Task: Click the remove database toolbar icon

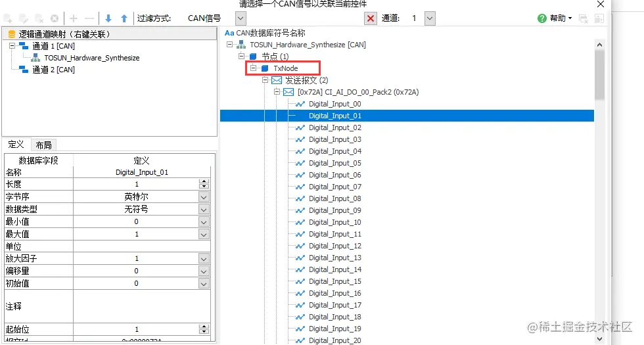Action: (39, 18)
